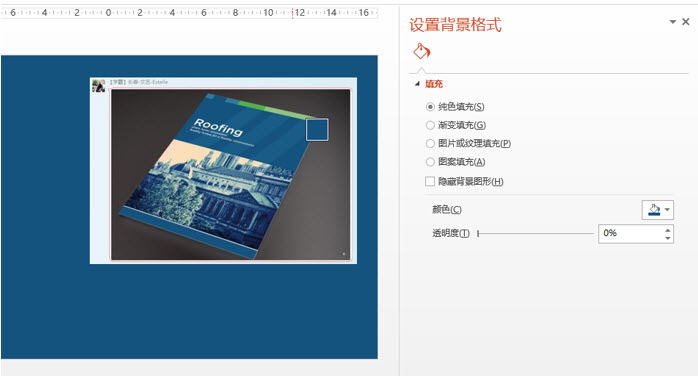
Task: Select the Roofing brochure picture
Action: [231, 174]
